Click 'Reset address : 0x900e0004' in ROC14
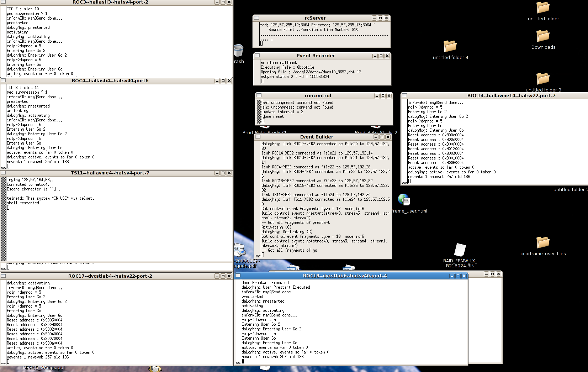The height and width of the screenshot is (372, 588). point(436,135)
